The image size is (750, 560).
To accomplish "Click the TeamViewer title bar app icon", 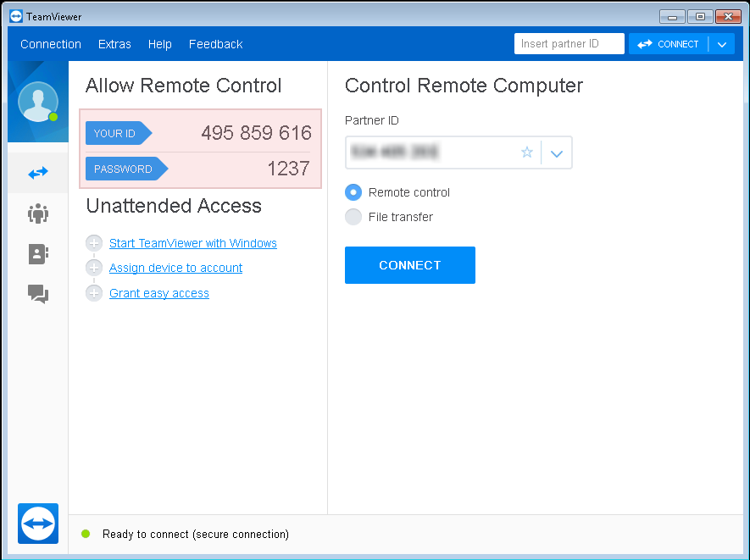I will click(x=16, y=16).
